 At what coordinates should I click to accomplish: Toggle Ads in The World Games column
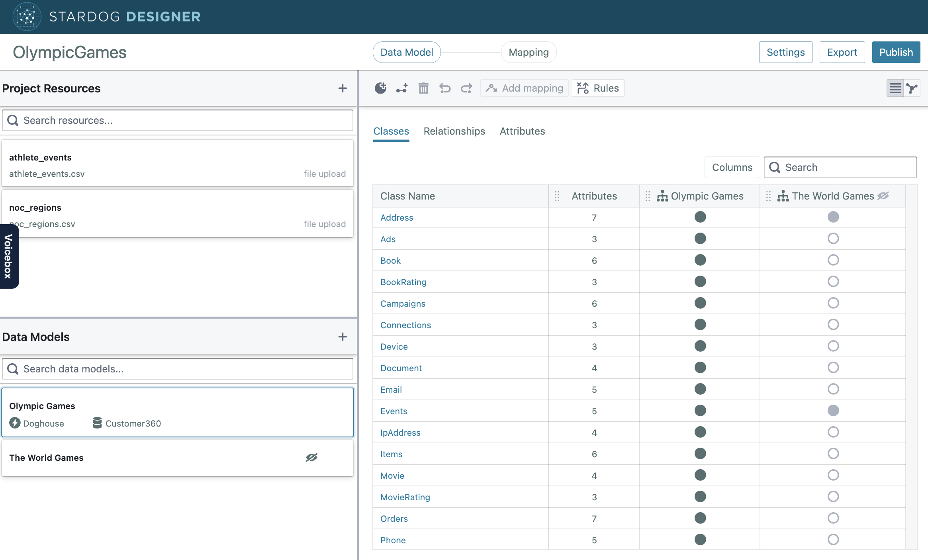click(833, 239)
